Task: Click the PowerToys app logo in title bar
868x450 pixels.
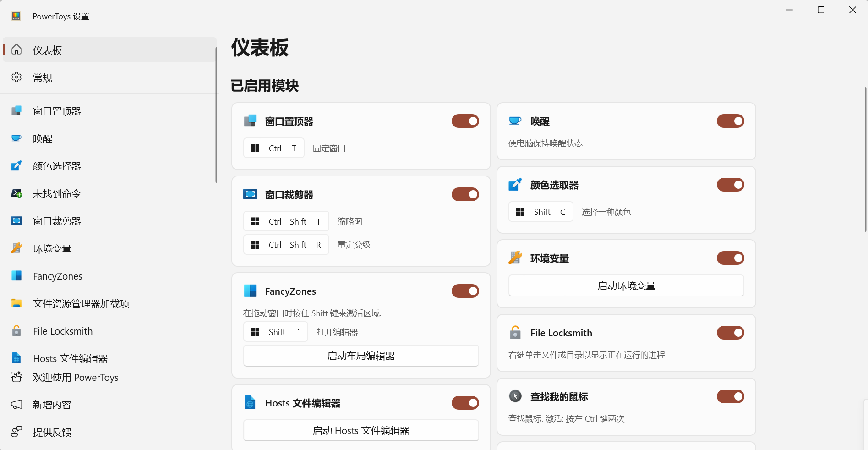Action: (x=16, y=16)
